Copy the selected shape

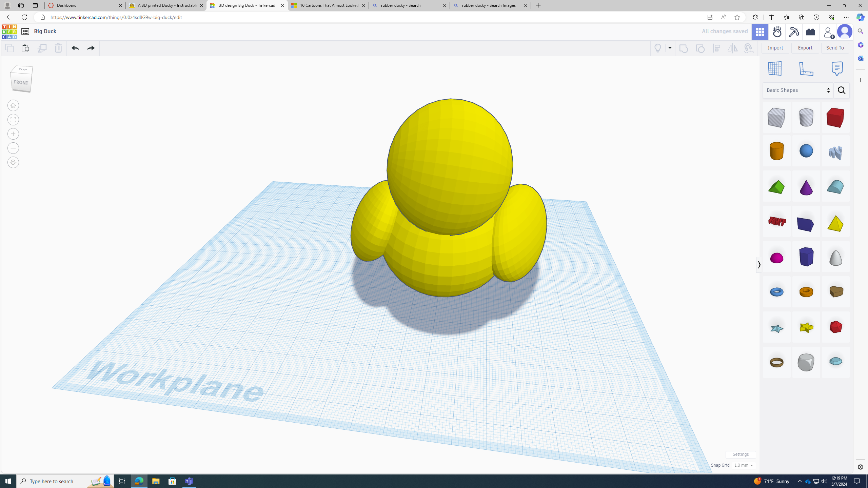click(9, 48)
